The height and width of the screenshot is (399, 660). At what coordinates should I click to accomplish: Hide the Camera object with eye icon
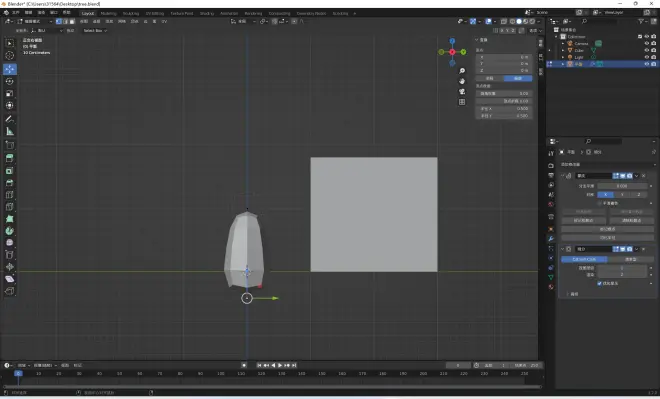647,43
